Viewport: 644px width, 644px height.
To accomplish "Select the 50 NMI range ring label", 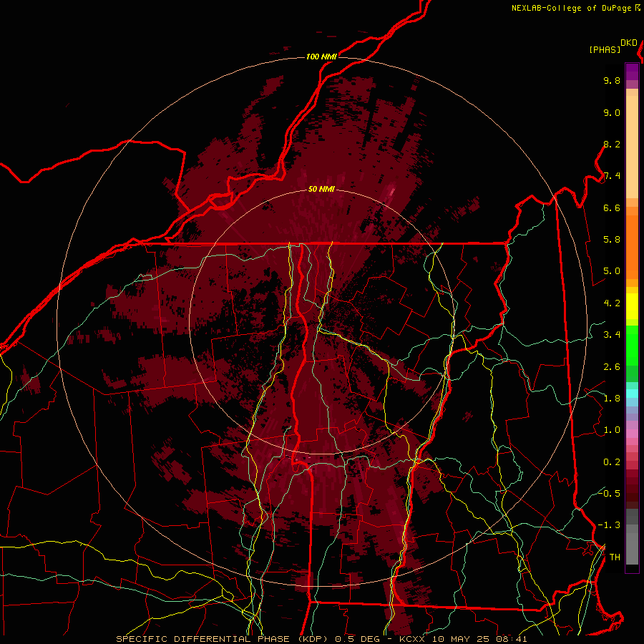I will pos(321,189).
